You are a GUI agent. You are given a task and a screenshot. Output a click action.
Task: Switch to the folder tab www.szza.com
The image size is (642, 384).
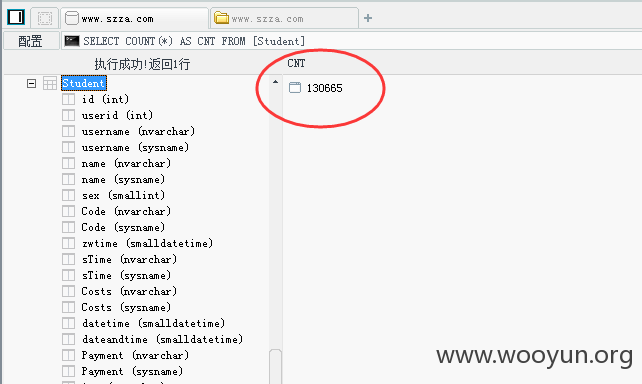(284, 18)
